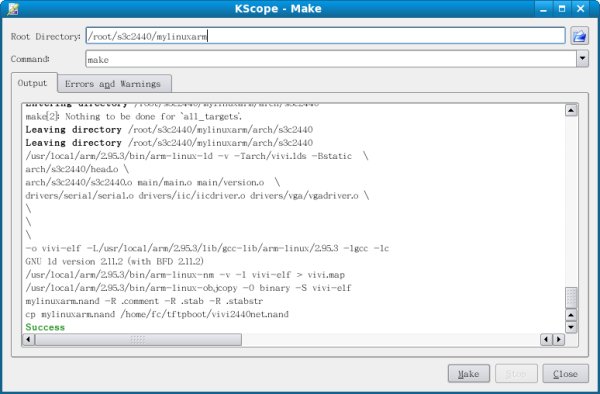This screenshot has width=600, height=394.
Task: Click the 'cp mylinuxarm.nand' output line
Action: [157, 314]
